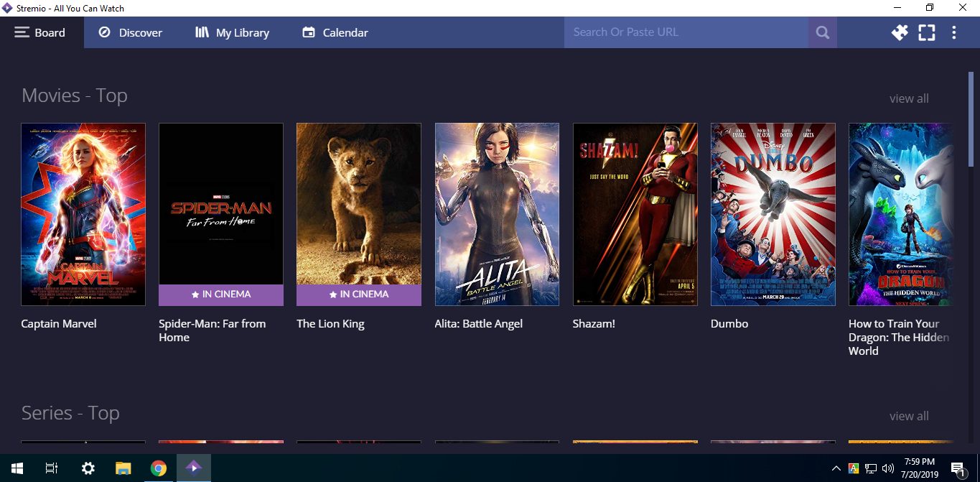This screenshot has height=482, width=980.
Task: Open the Alita: Battle Angel poster
Action: [x=497, y=214]
